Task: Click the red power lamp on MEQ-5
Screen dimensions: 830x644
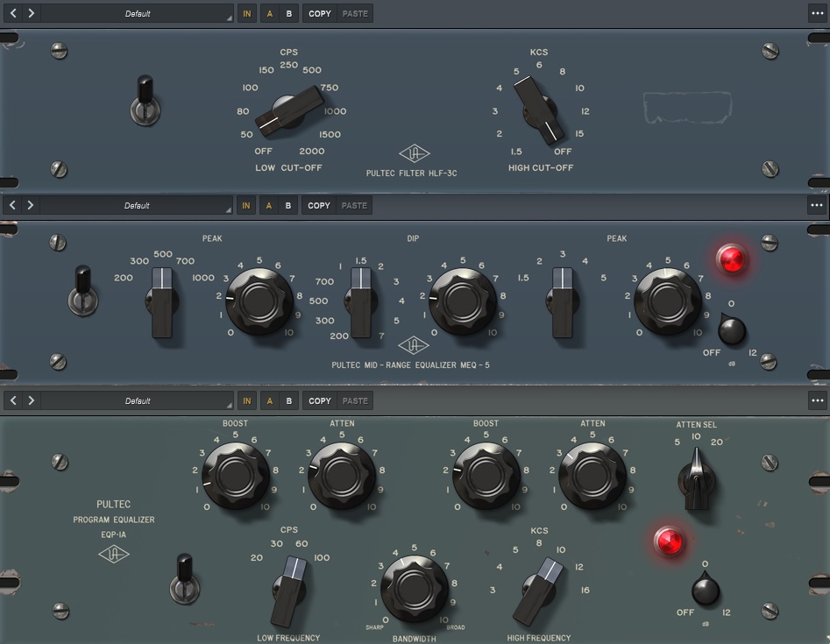Action: coord(731,259)
